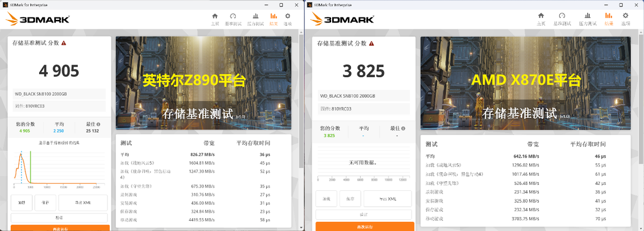
Task: Click 导出 XML button in the 3 825 score window
Action: (x=389, y=199)
